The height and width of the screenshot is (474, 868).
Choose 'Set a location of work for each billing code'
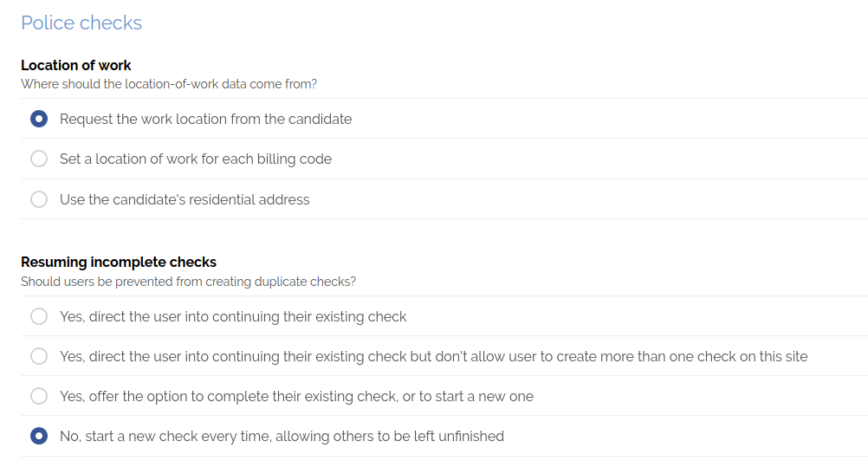click(x=39, y=159)
